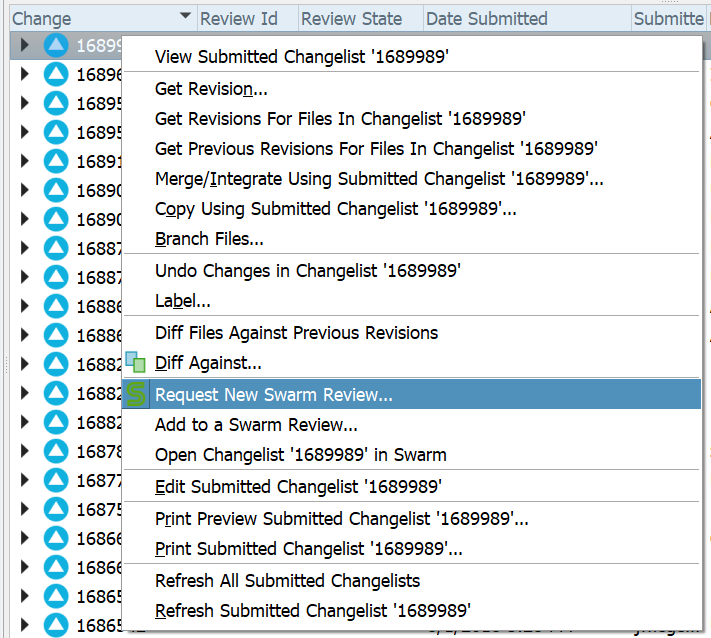Click the changelist icon on row 16891
The width and height of the screenshot is (711, 638).
click(57, 161)
